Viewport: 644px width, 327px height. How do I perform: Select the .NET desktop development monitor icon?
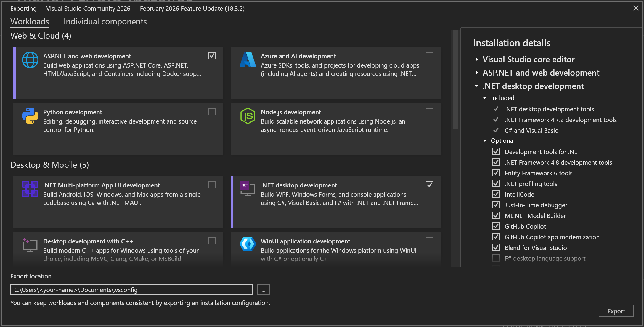click(248, 189)
